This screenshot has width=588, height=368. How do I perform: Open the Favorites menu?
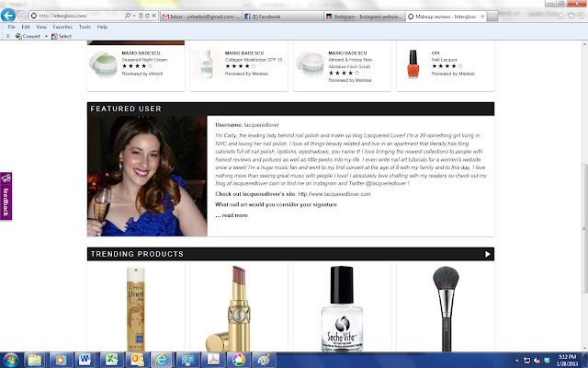[x=62, y=27]
